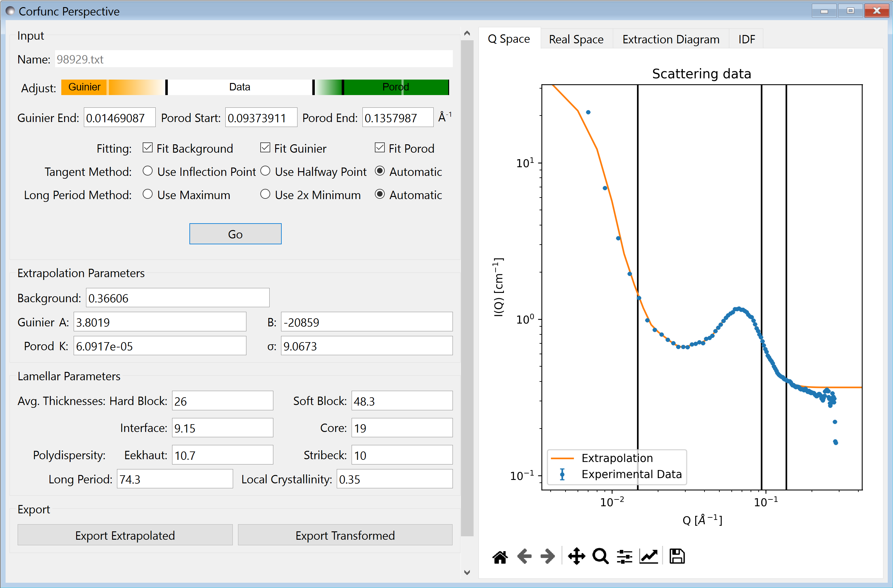Select Use 2x Minimum radio button
The image size is (893, 588).
pyautogui.click(x=265, y=195)
